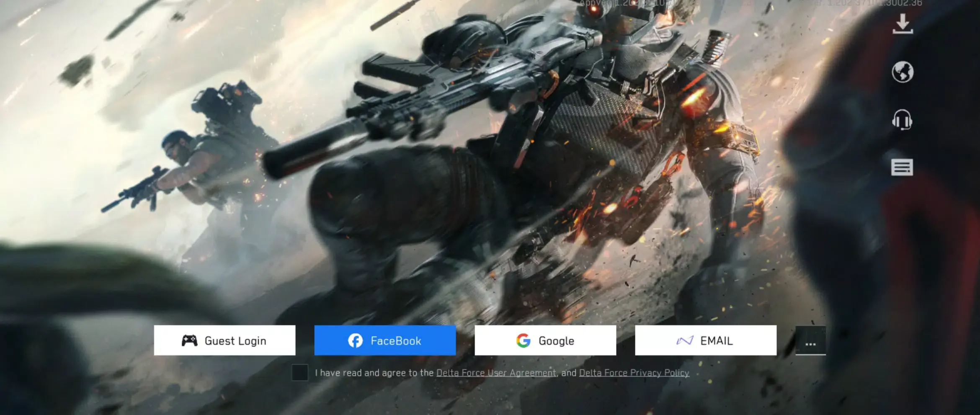
Task: Check the user agreement checkbox
Action: [x=299, y=373]
